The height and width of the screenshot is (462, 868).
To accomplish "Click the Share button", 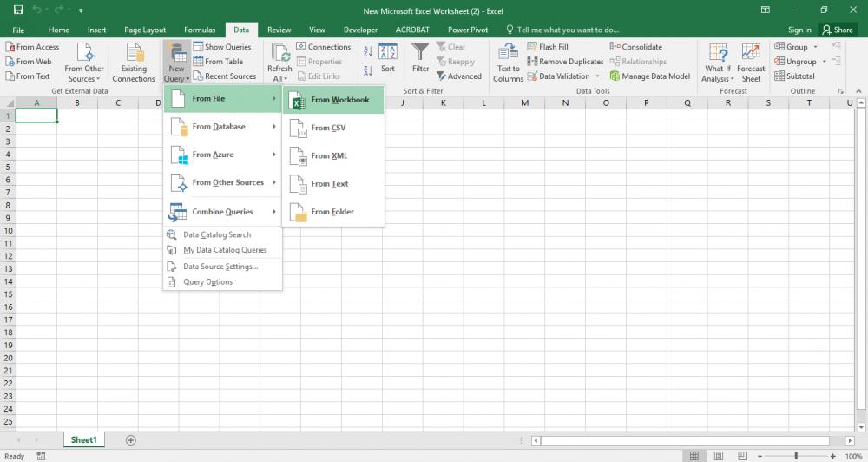I will (838, 30).
